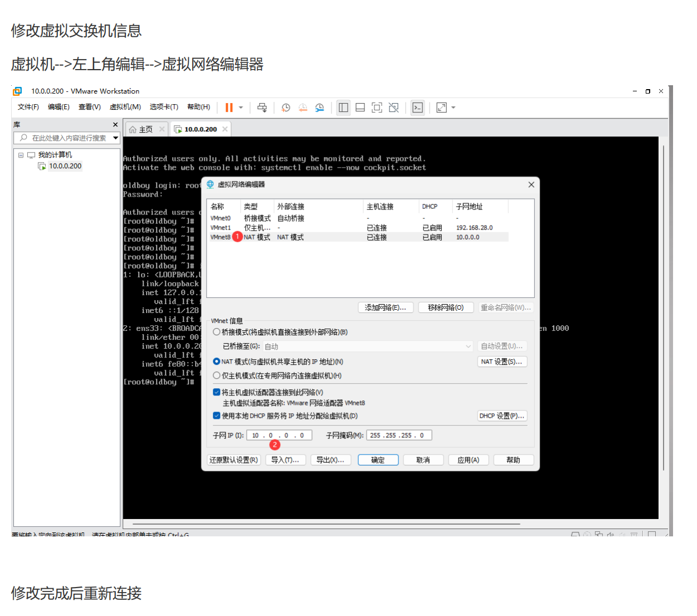Click the 导入(T)... button

285,460
